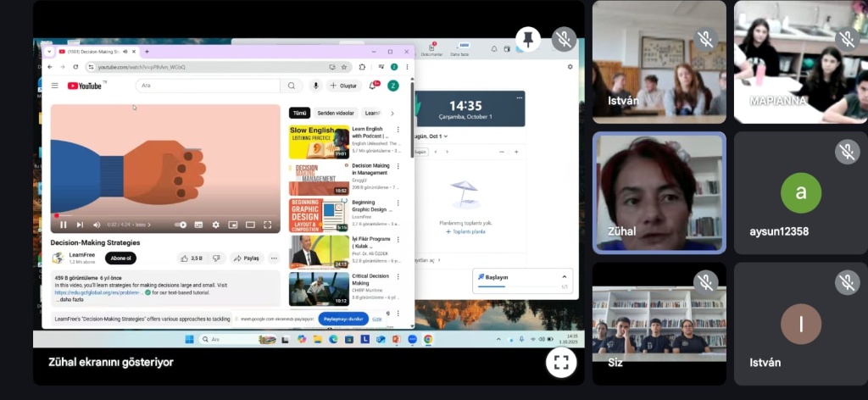Viewport: 868px width, 400px height.
Task: Unpin Zühal's shared screen pin icon
Action: click(528, 39)
